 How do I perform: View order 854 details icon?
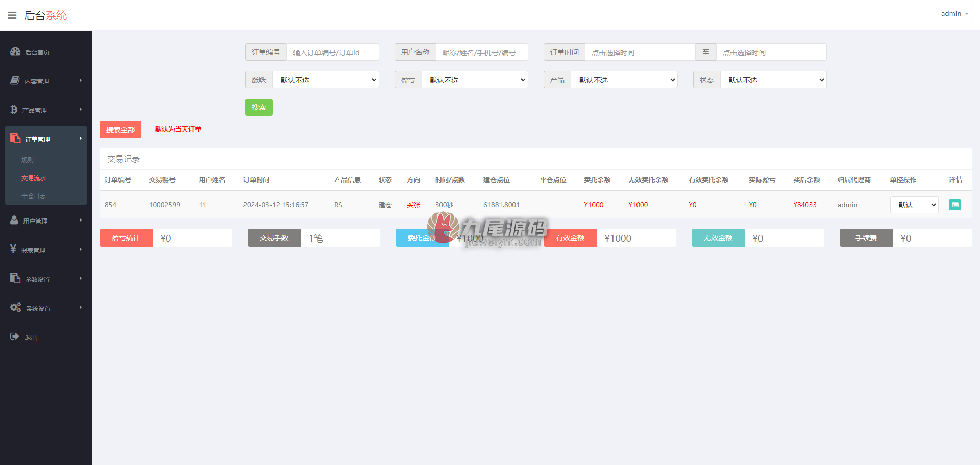click(x=955, y=205)
